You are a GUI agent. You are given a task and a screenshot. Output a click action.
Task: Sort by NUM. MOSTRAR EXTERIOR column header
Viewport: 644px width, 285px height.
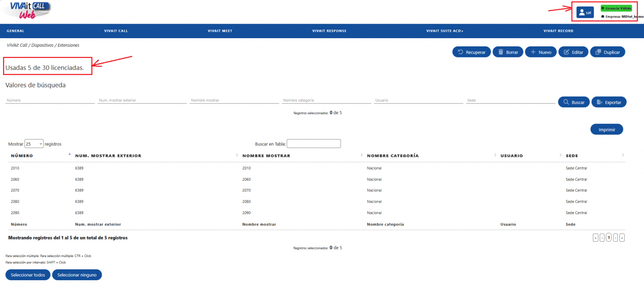coord(156,155)
